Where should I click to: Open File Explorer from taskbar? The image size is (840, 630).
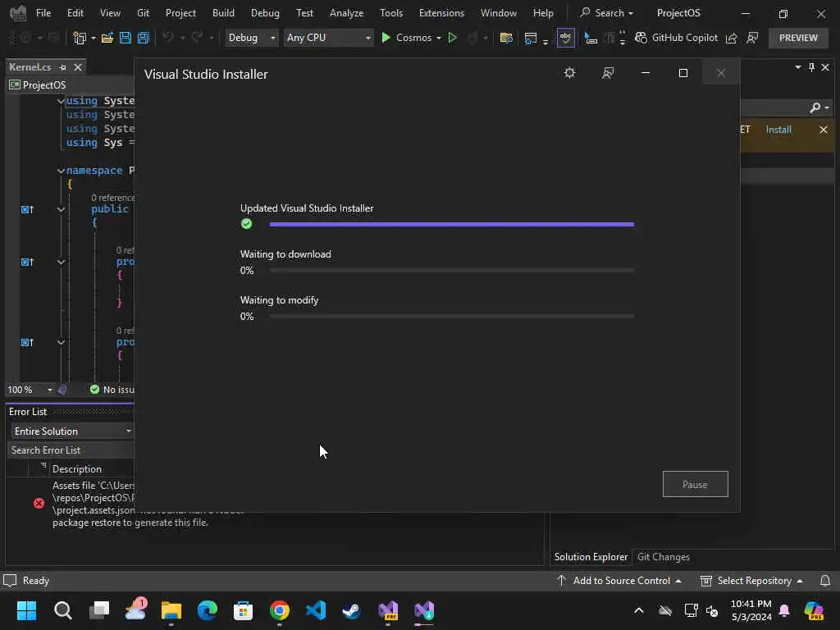(171, 610)
